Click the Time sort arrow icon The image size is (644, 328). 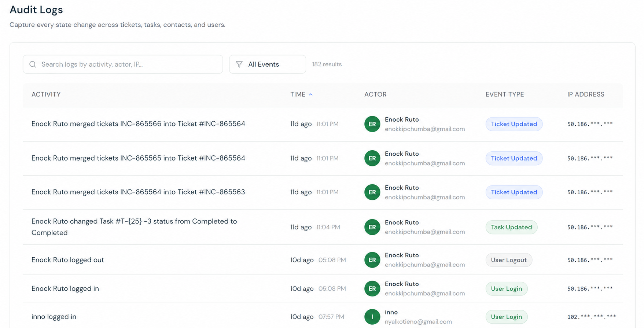tap(311, 95)
